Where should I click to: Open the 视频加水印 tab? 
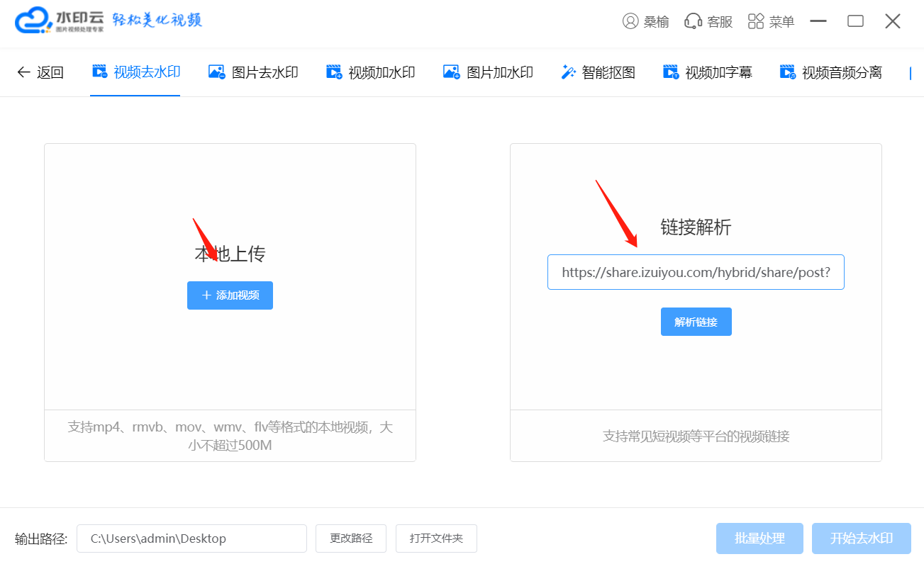[x=370, y=72]
